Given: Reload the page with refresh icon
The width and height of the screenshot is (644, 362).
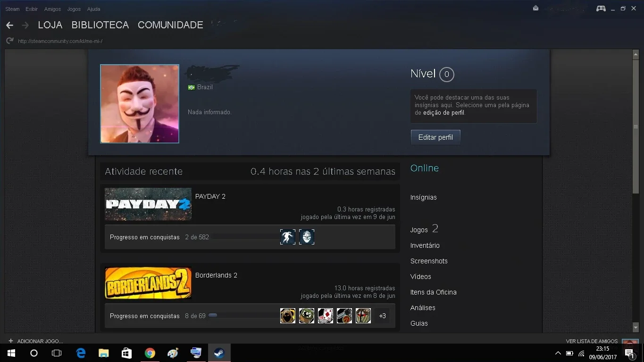Looking at the screenshot, I should (x=10, y=41).
